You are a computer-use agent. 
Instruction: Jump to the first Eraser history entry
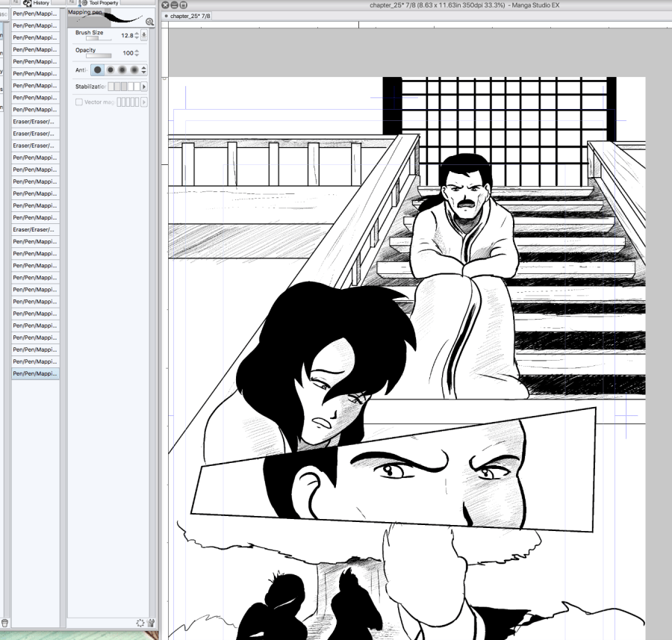35,122
